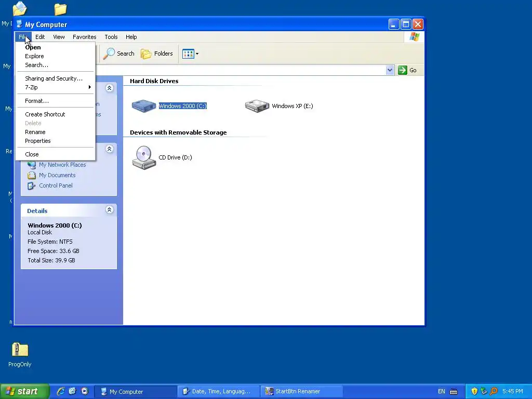Collapse the Details panel chevron
This screenshot has height=399, width=532.
coord(109,210)
